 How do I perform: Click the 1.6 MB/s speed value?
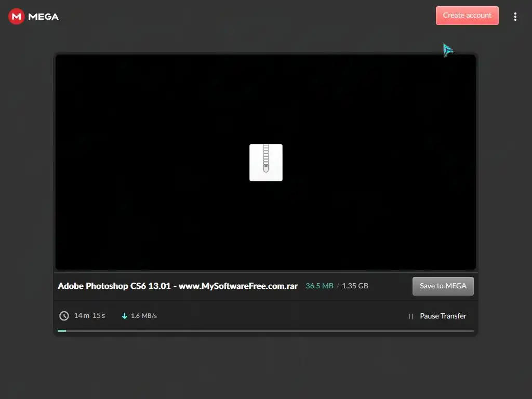click(x=144, y=316)
